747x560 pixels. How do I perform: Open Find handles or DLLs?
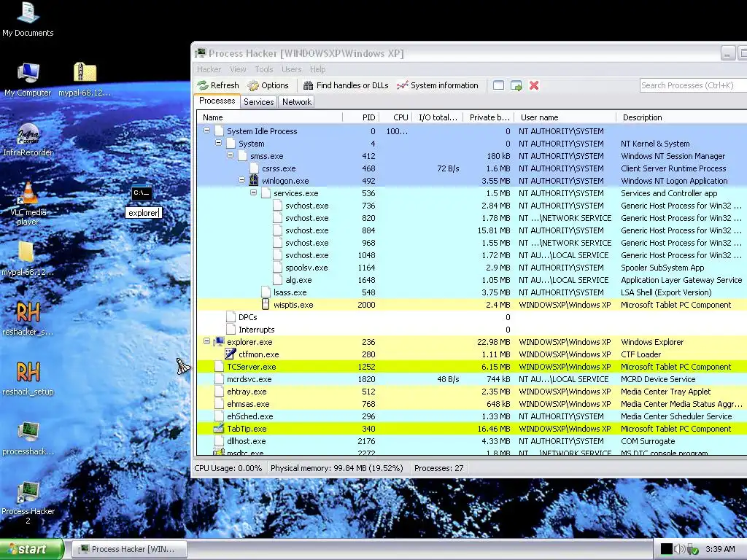coord(346,85)
